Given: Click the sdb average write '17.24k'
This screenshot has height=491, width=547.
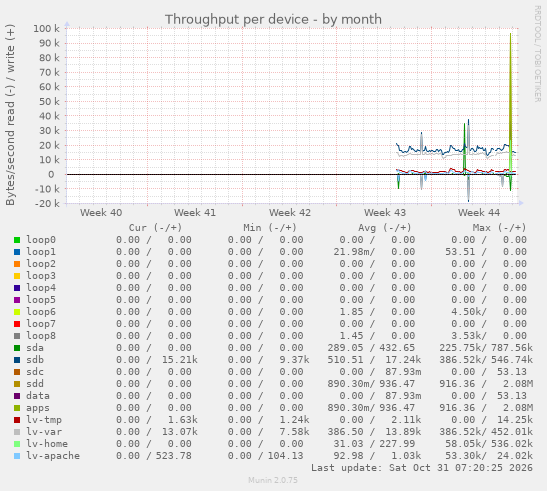Looking at the screenshot, I should coord(403,360).
